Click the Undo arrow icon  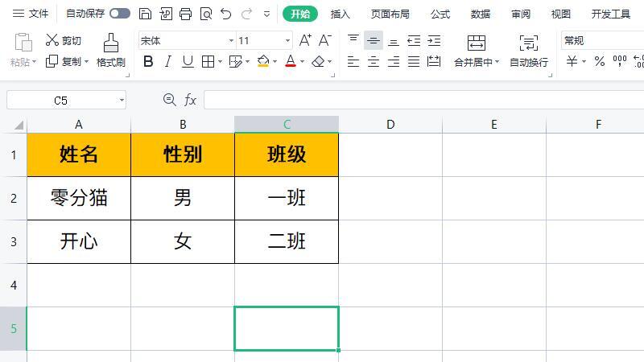click(x=226, y=14)
